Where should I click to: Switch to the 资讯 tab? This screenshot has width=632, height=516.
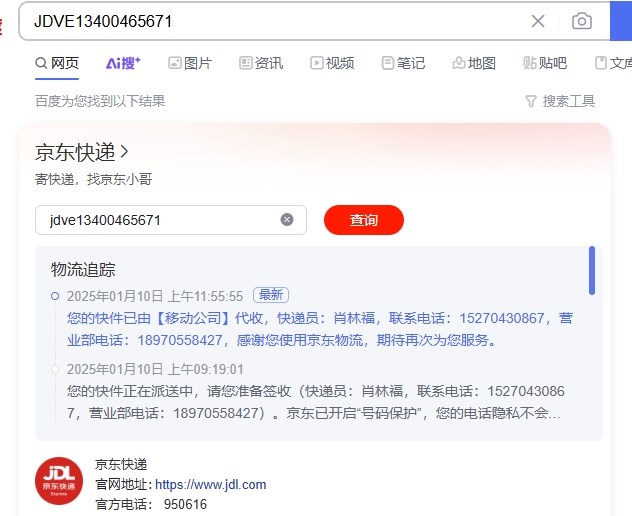[x=261, y=63]
